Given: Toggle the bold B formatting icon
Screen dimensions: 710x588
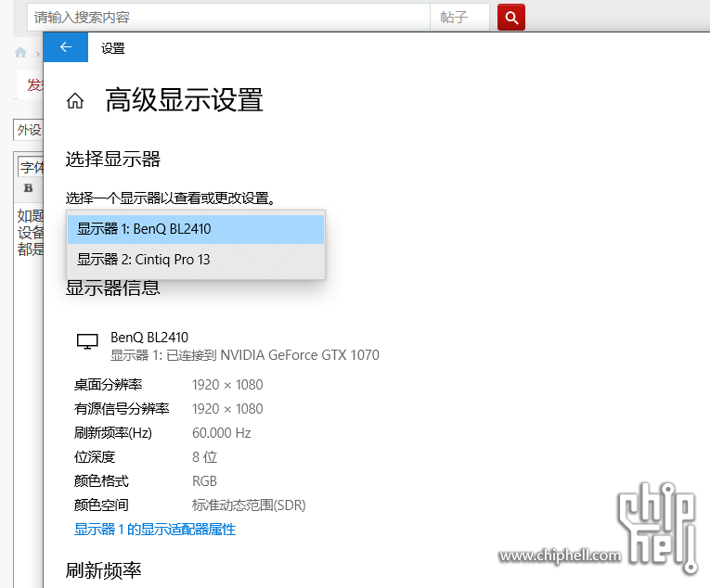Looking at the screenshot, I should (x=28, y=188).
